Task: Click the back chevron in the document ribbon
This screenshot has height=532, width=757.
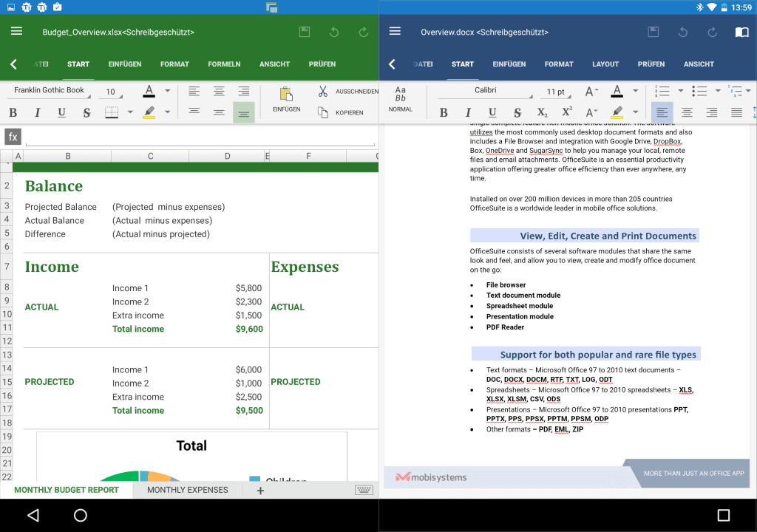Action: pyautogui.click(x=392, y=64)
